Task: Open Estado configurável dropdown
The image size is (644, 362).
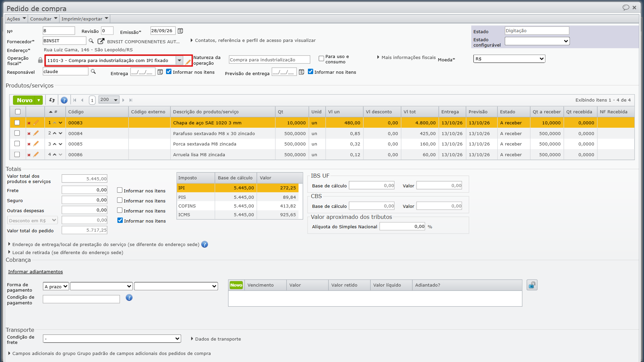Action: (x=537, y=41)
